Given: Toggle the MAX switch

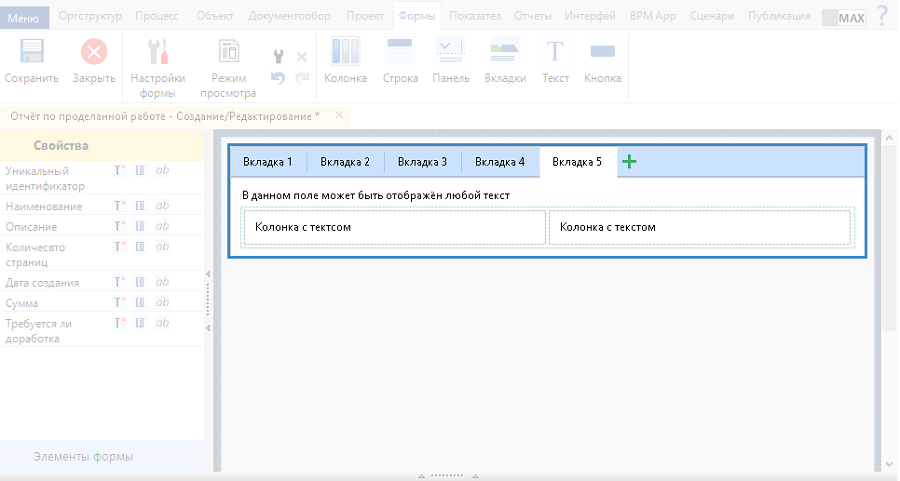Looking at the screenshot, I should tap(843, 17).
